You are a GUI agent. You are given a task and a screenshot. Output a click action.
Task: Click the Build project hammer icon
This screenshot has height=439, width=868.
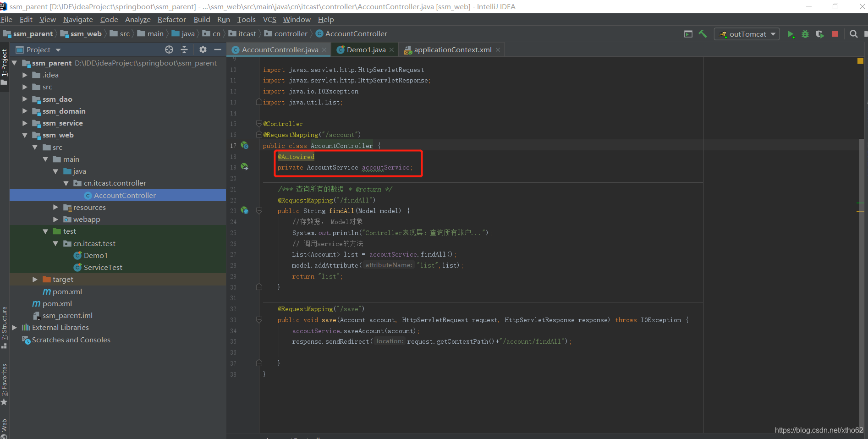(703, 34)
